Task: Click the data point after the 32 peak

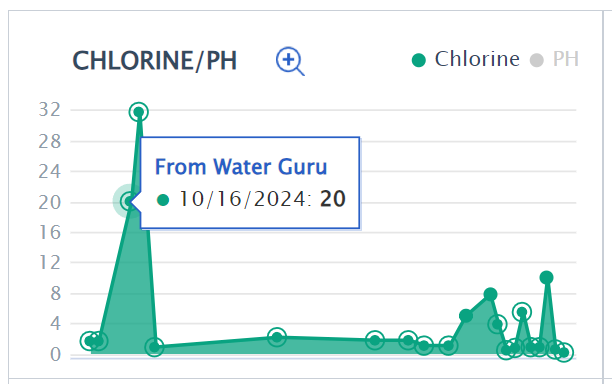Action: point(154,347)
